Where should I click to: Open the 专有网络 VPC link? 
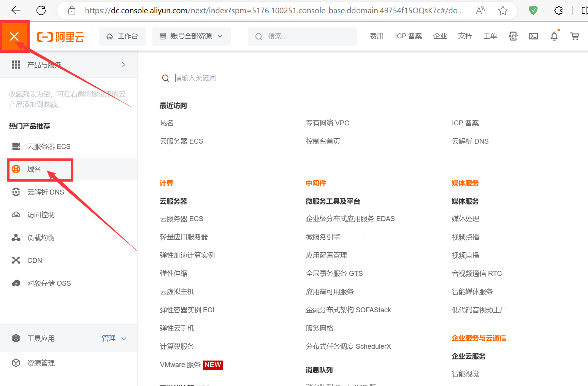(327, 123)
